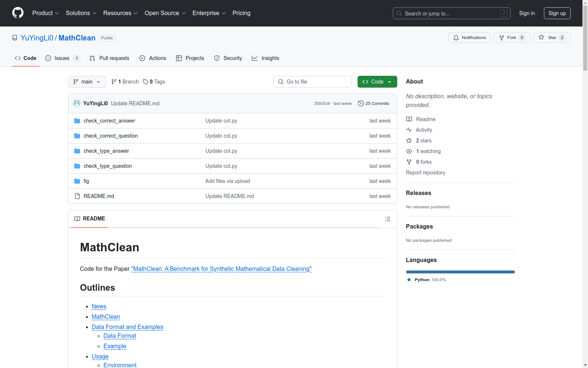
Task: Open the Pricing page
Action: pyautogui.click(x=241, y=13)
